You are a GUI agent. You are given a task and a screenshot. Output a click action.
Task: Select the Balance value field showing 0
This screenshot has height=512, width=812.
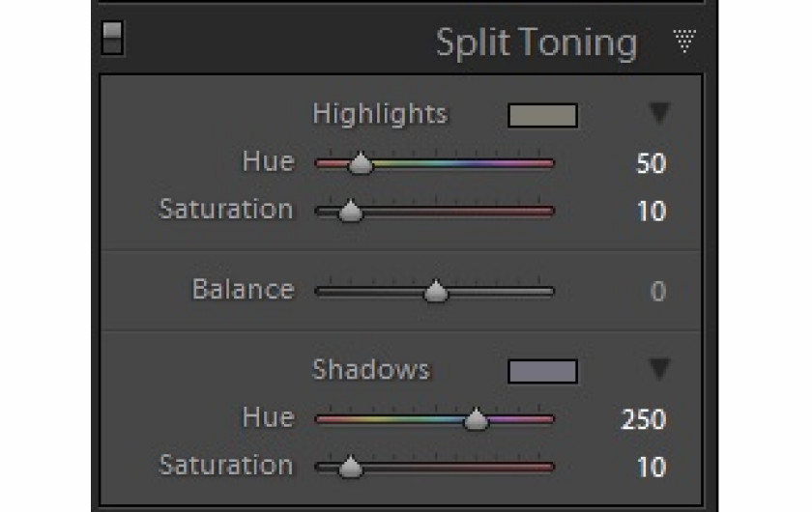657,292
